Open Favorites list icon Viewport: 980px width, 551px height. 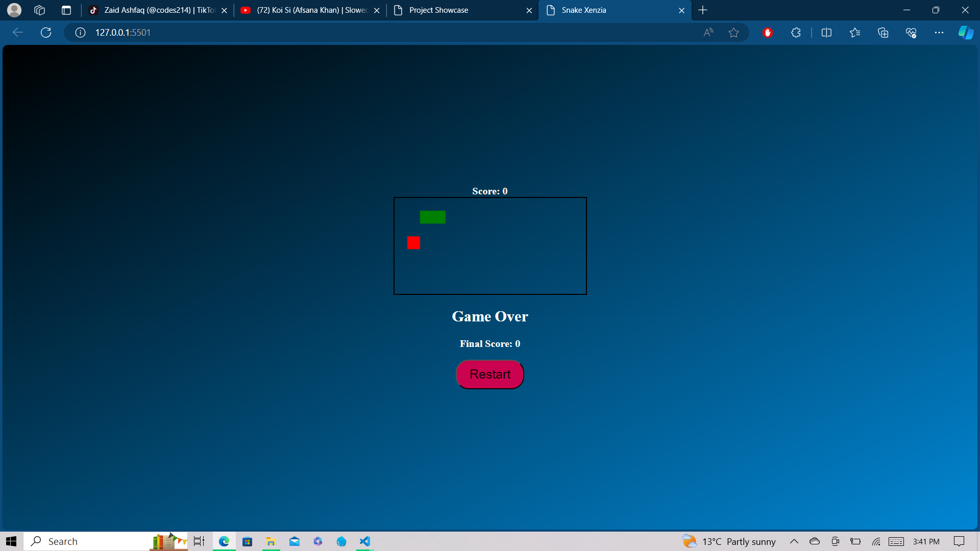(x=855, y=33)
